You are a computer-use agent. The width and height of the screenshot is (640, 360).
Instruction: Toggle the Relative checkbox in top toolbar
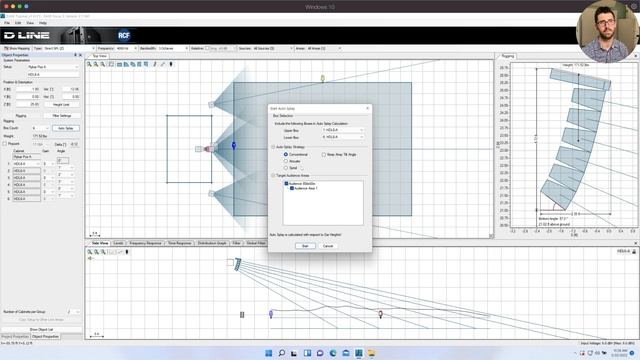(x=207, y=48)
